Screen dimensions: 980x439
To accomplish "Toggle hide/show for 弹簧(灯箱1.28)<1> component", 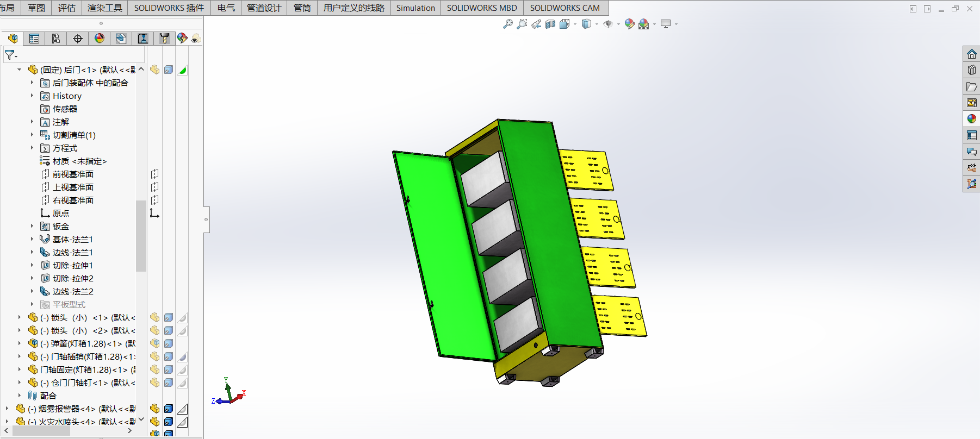I will tap(155, 343).
